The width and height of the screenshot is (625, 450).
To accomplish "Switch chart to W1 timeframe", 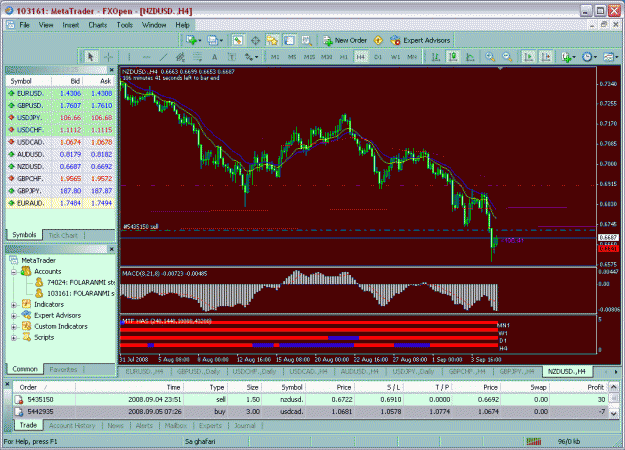I will (x=395, y=57).
